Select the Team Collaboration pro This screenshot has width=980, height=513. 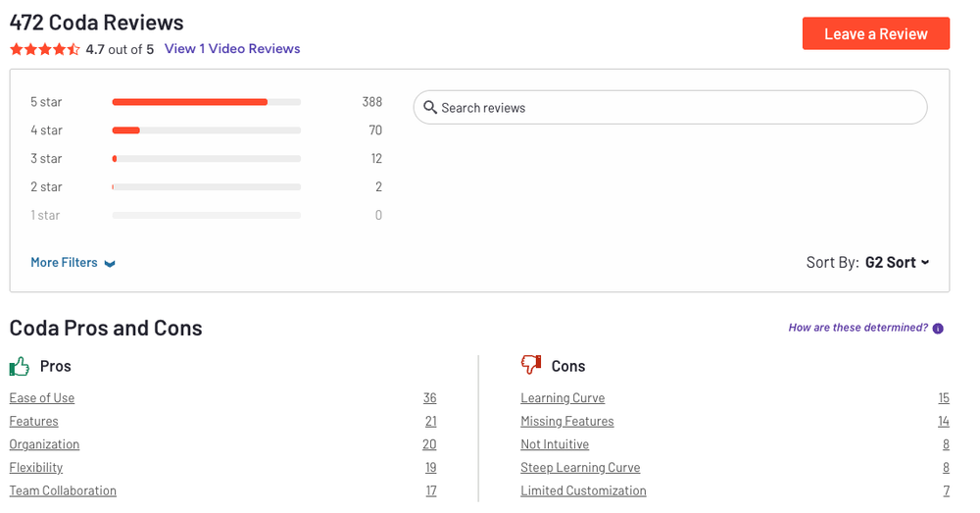pyautogui.click(x=63, y=490)
